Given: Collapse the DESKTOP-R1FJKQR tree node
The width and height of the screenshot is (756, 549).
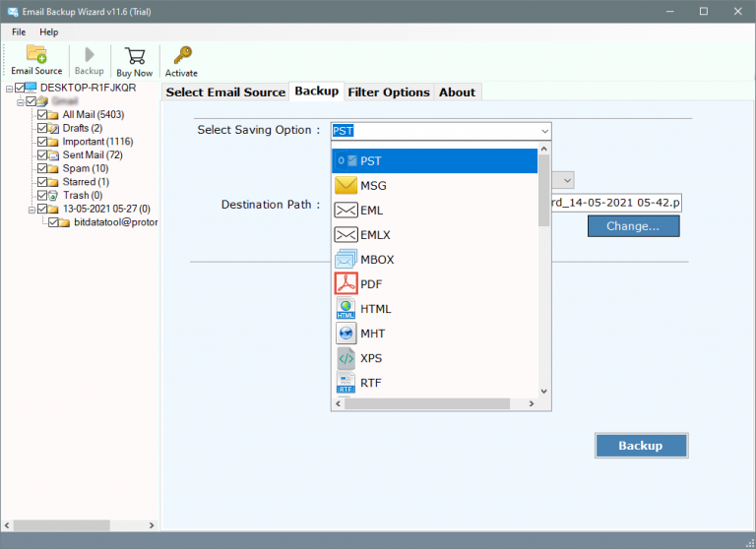Looking at the screenshot, I should coord(9,89).
